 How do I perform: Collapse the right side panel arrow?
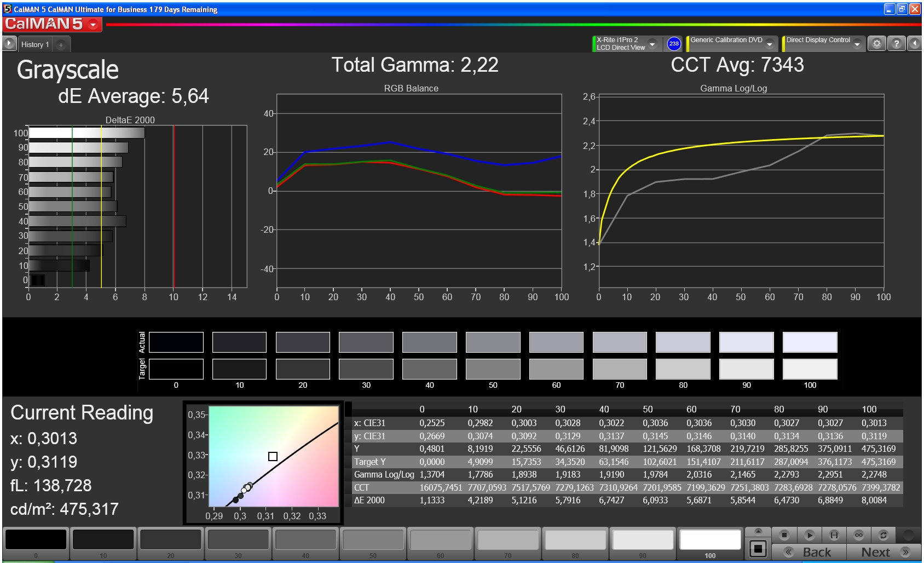click(914, 44)
